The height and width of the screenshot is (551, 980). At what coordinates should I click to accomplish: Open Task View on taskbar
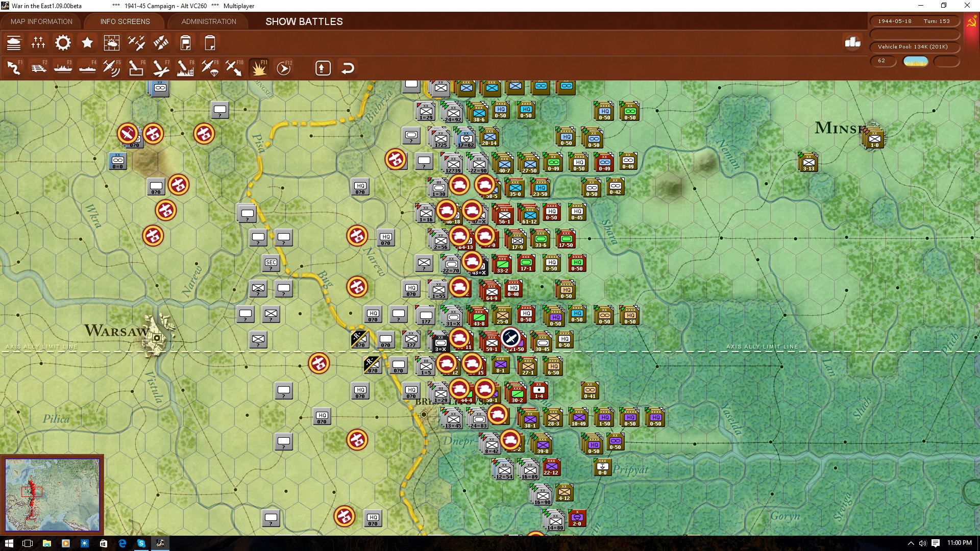point(28,543)
